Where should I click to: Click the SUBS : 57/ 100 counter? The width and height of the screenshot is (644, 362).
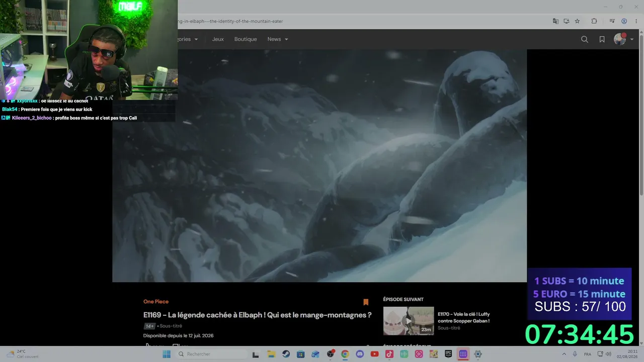[x=580, y=307]
